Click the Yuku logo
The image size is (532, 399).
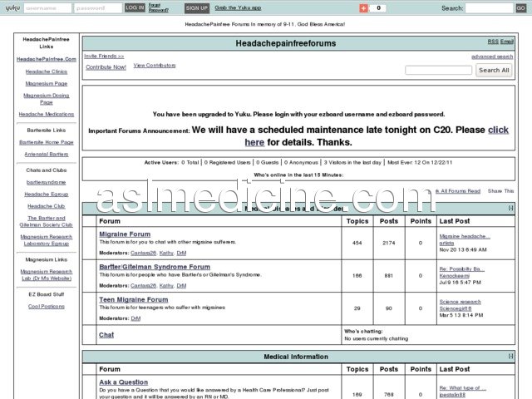(x=12, y=7)
